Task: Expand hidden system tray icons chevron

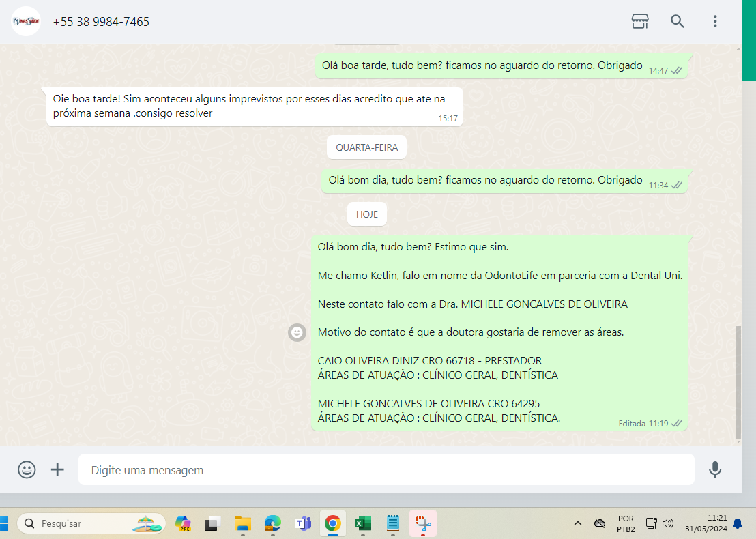Action: [x=578, y=523]
